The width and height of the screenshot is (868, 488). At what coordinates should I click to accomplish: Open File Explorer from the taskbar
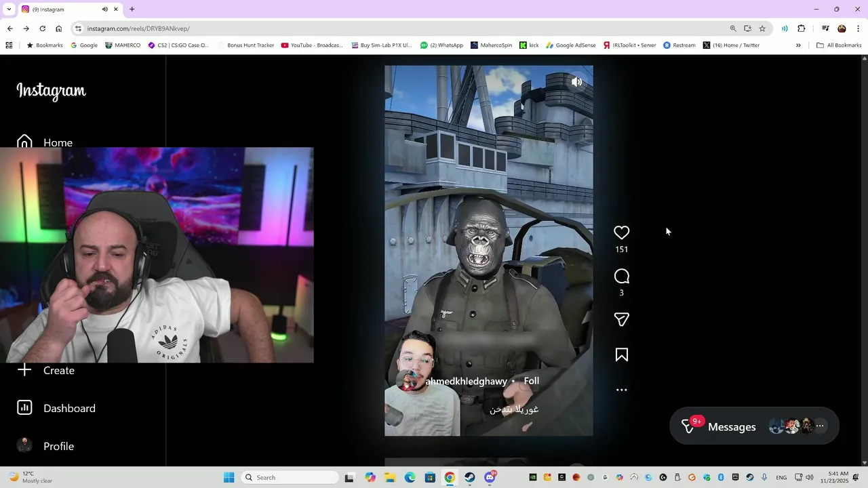390,477
